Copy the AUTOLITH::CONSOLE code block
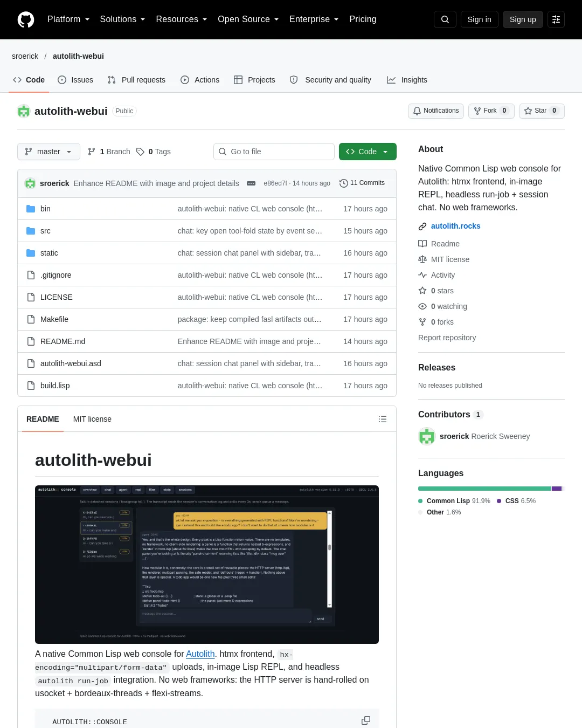 coord(366,720)
